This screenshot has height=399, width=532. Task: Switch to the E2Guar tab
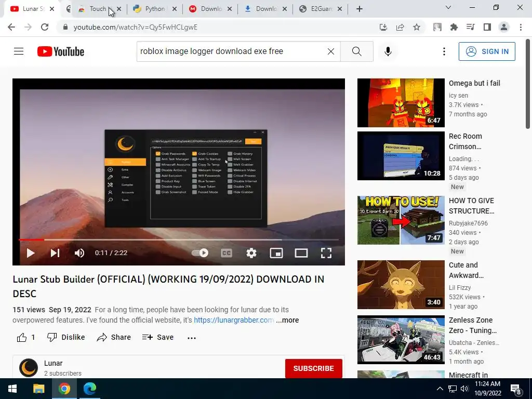tap(321, 9)
